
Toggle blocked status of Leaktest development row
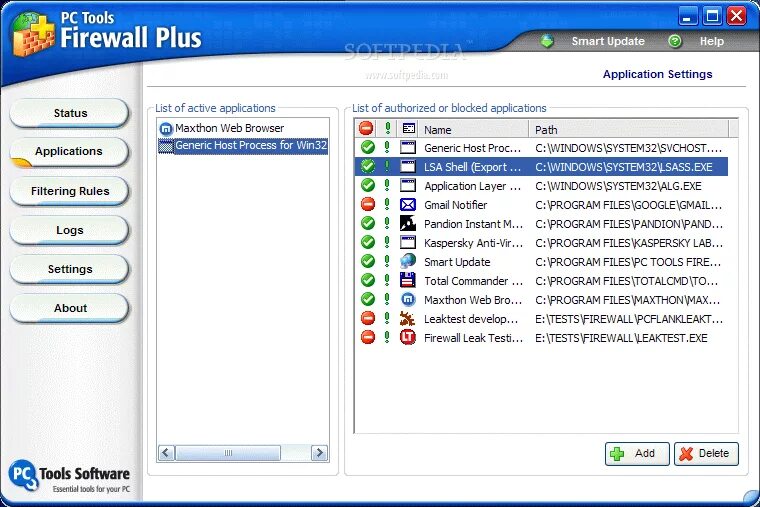[x=368, y=318]
